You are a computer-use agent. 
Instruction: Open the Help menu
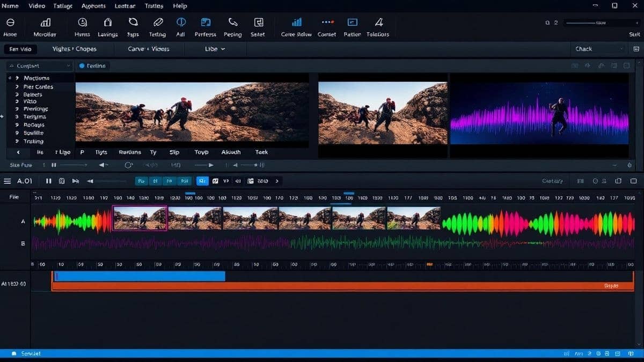coord(179,6)
